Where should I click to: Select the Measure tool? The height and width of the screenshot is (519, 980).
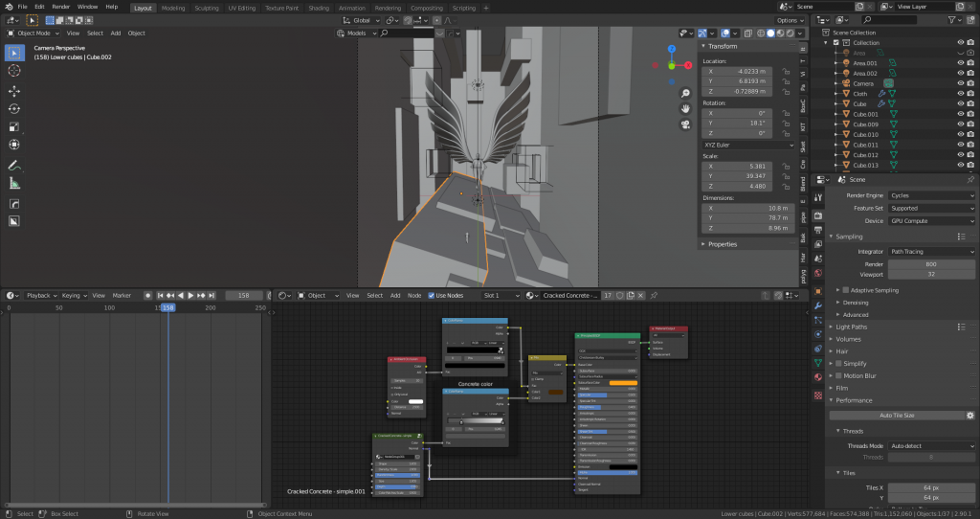[14, 184]
